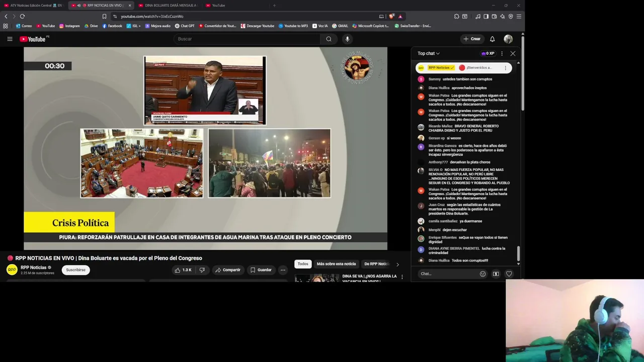This screenshot has width=644, height=362.
Task: Click the Crear create button
Action: coord(472,39)
